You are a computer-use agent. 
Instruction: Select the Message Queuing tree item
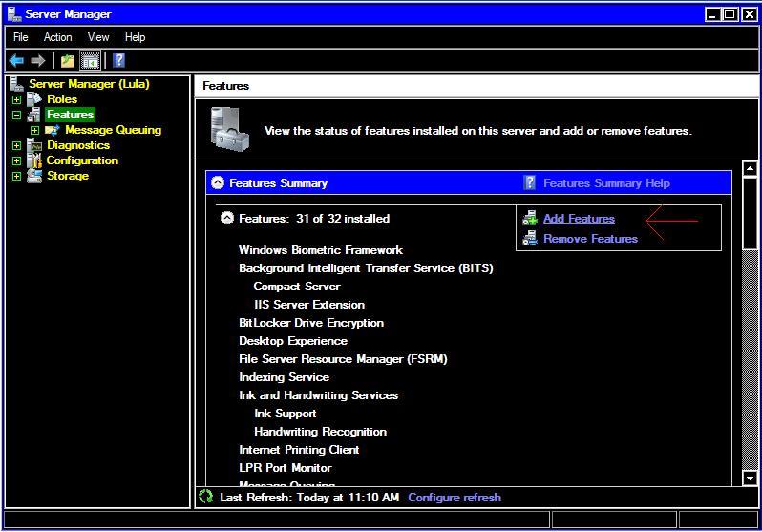(x=114, y=130)
